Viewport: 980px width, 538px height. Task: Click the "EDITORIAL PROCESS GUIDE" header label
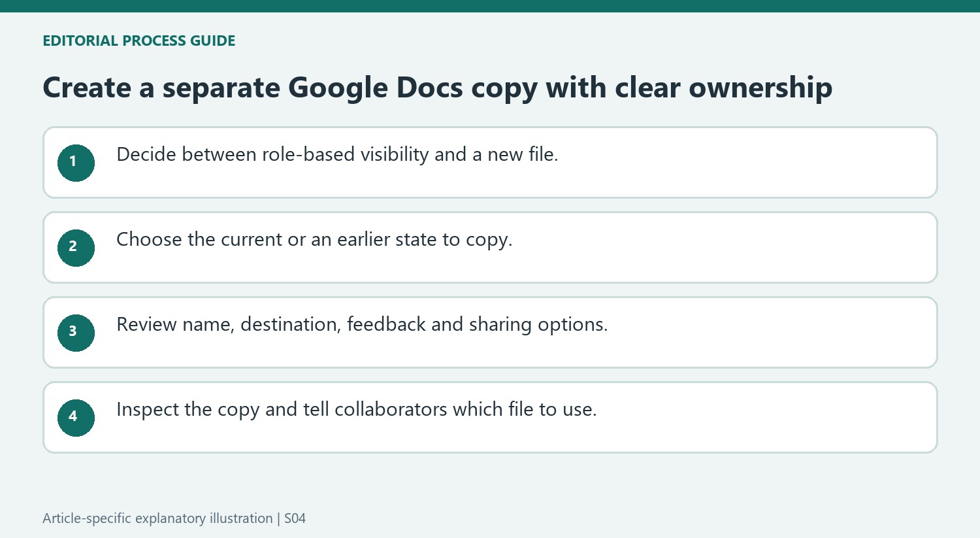point(139,41)
